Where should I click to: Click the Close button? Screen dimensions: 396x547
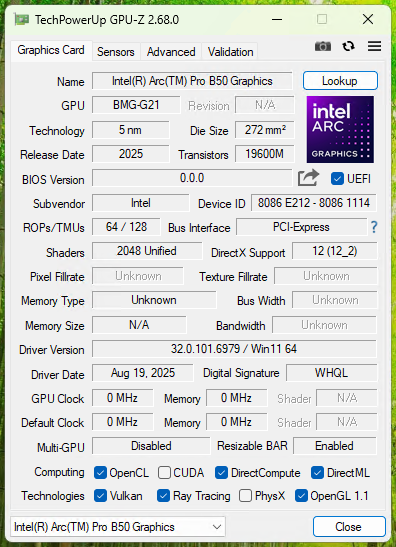pyautogui.click(x=349, y=526)
